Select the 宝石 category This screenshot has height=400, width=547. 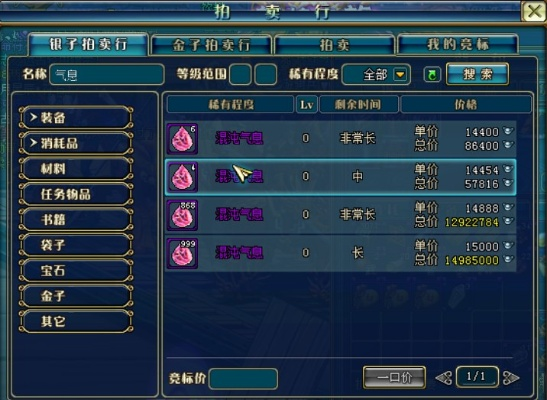[x=76, y=271]
